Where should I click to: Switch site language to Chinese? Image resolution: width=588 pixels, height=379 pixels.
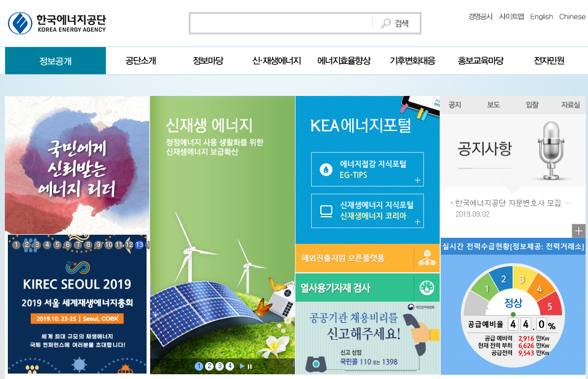coord(572,16)
